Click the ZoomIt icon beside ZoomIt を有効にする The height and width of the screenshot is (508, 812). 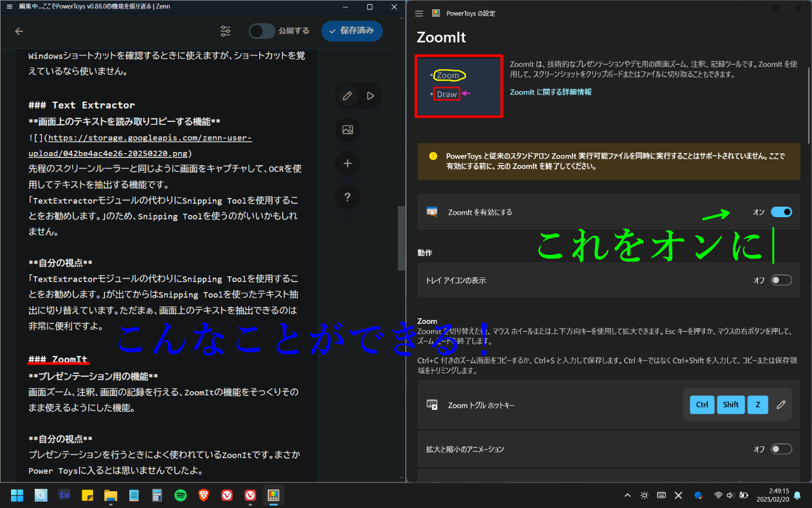[x=432, y=212]
